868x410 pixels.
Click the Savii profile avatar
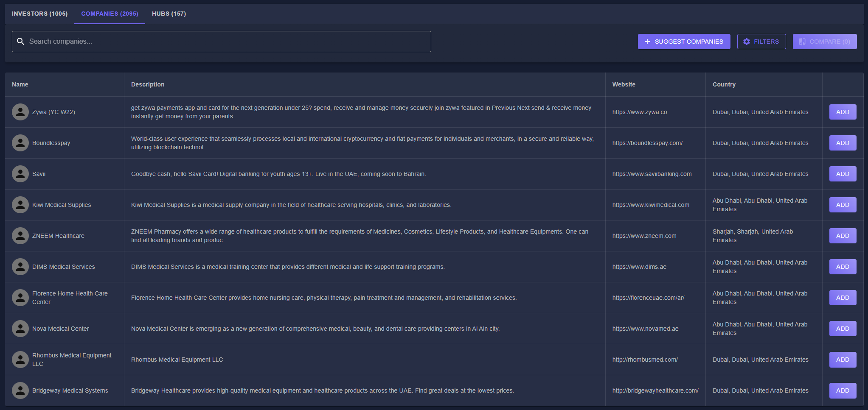pyautogui.click(x=20, y=174)
